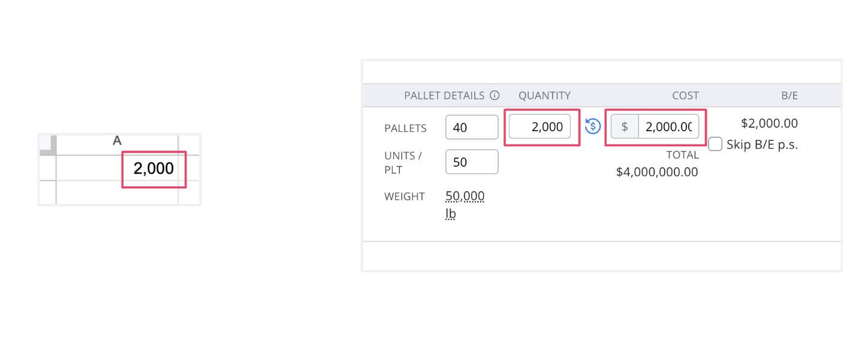868x344 pixels.
Task: Click the 50,000 lb weight value
Action: (465, 204)
